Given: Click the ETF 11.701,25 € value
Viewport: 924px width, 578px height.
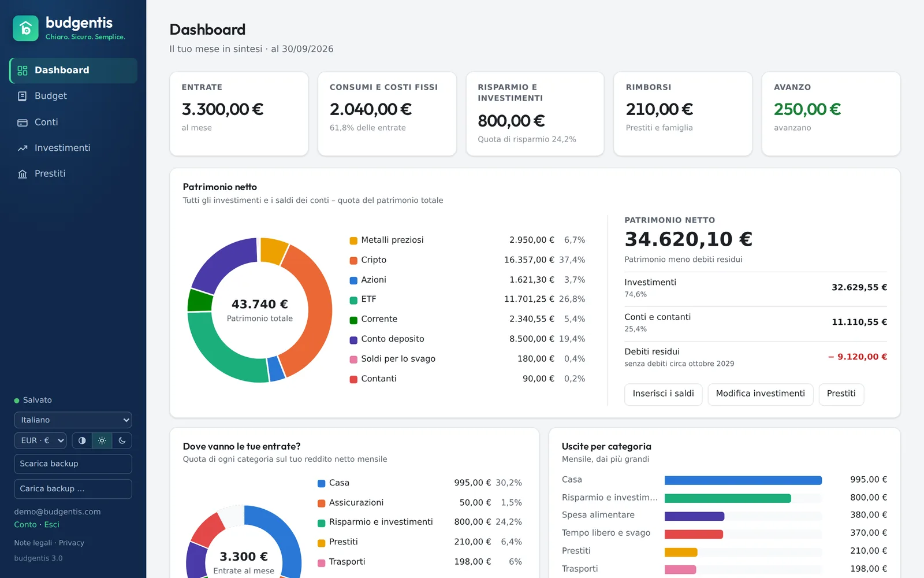Looking at the screenshot, I should (x=529, y=299).
